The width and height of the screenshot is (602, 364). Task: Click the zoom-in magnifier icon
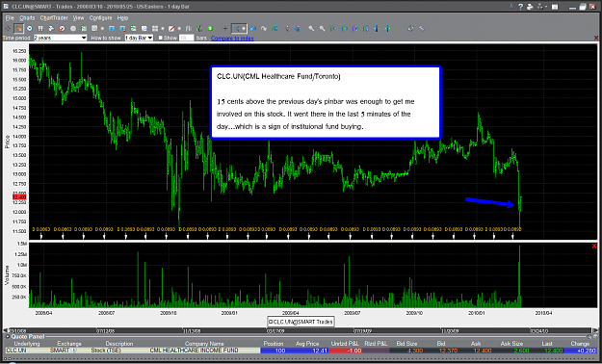(311, 29)
